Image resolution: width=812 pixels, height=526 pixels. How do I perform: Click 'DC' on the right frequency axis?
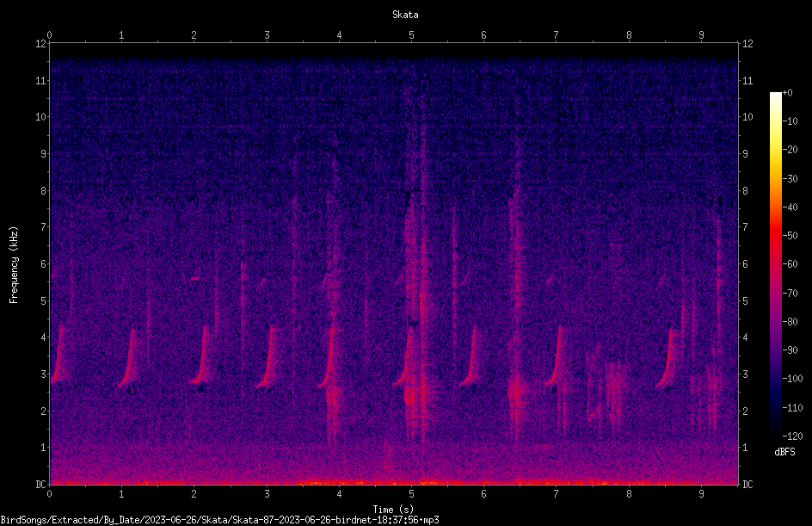(747, 485)
